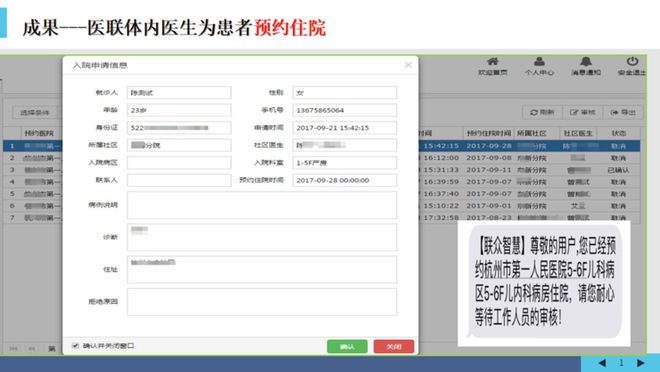
Task: Click the 诊断 text area
Action: point(262,237)
